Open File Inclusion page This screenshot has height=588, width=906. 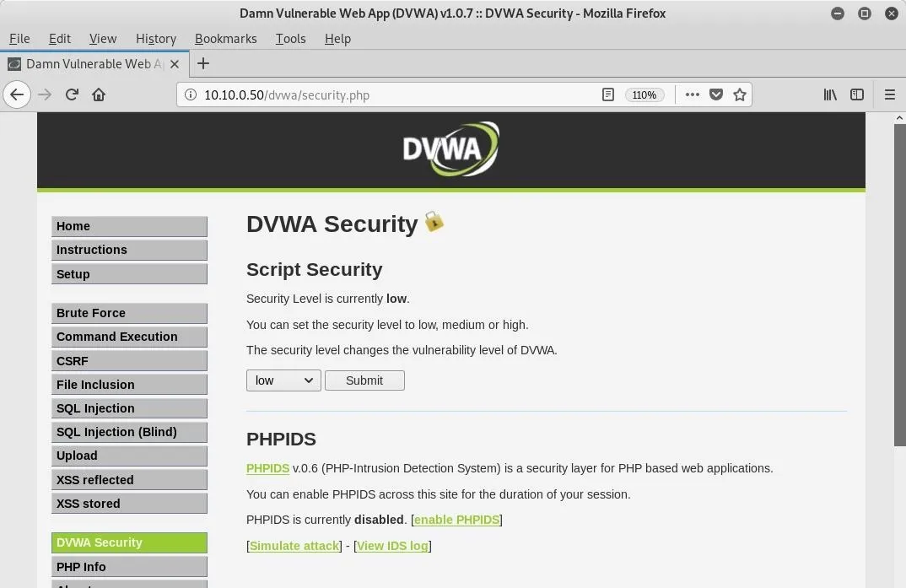129,385
